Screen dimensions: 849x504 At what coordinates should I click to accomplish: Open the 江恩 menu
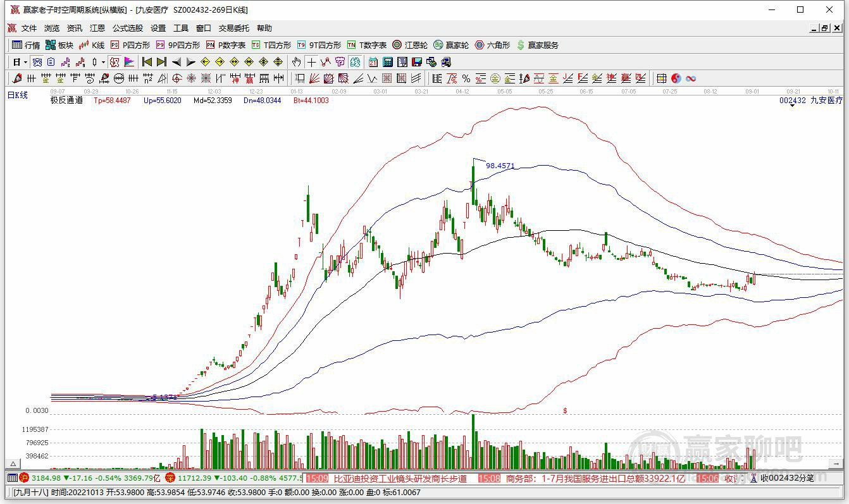97,28
